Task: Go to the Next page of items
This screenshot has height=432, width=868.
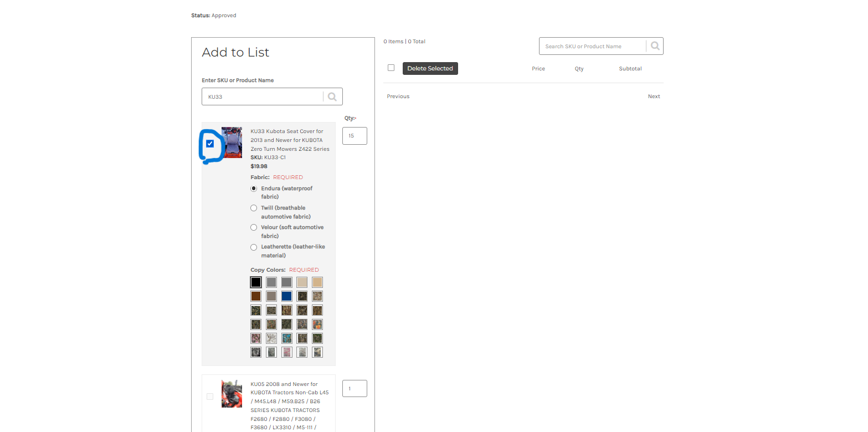Action: coord(654,96)
